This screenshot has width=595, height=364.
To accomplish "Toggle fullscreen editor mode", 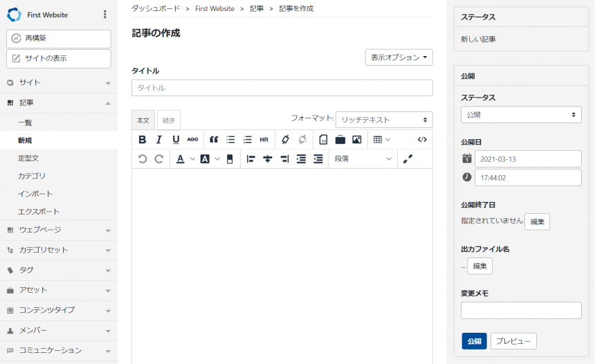I will click(x=408, y=159).
